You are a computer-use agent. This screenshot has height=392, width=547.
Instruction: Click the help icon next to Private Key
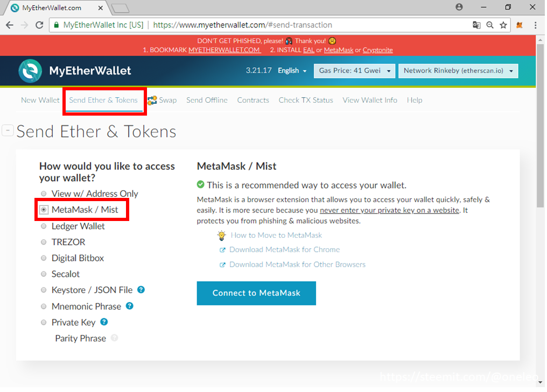[x=104, y=322]
